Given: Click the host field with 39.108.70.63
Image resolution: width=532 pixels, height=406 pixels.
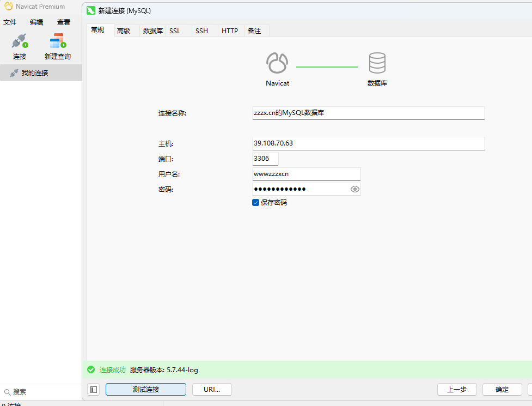Looking at the screenshot, I should coord(369,143).
